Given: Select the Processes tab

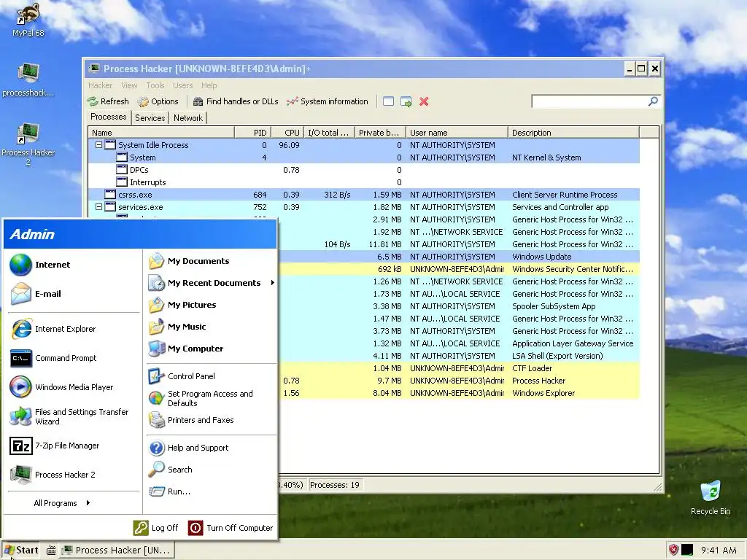Looking at the screenshot, I should 109,117.
